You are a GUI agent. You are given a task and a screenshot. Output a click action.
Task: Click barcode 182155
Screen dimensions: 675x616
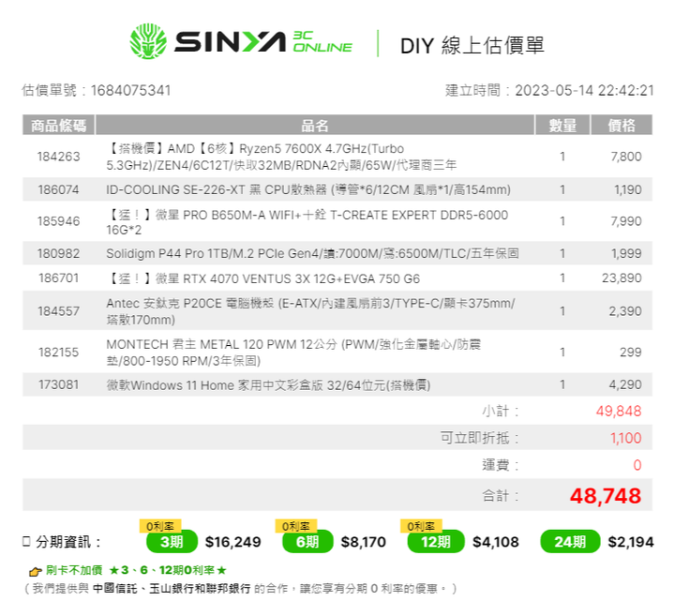(x=58, y=353)
